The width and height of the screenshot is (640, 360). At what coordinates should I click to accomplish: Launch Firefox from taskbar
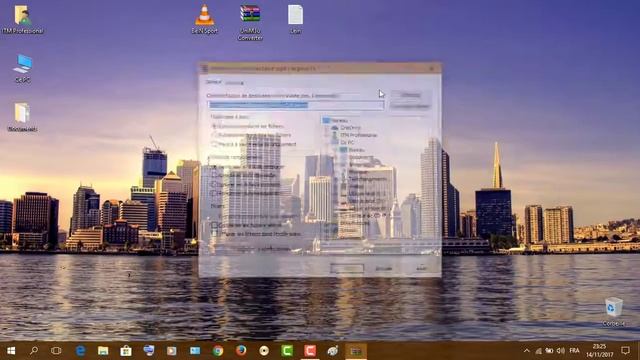(x=241, y=351)
